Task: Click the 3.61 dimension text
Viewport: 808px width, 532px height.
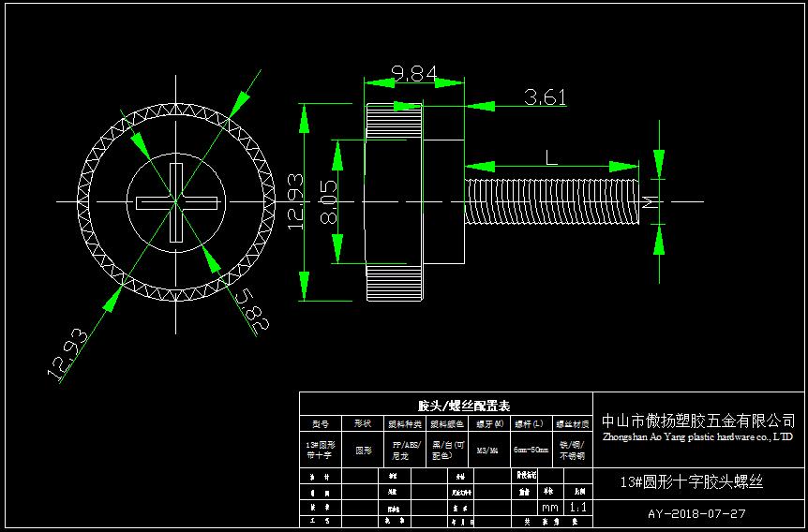Action: coord(546,96)
